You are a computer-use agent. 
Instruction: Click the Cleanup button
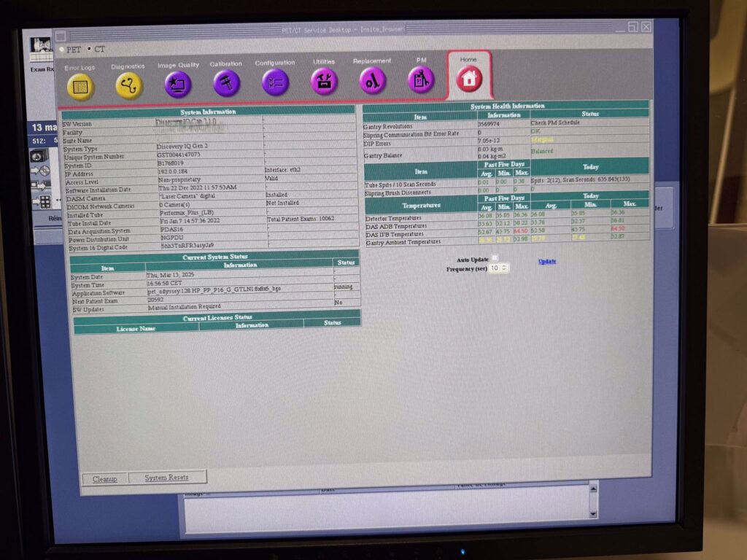coord(105,478)
